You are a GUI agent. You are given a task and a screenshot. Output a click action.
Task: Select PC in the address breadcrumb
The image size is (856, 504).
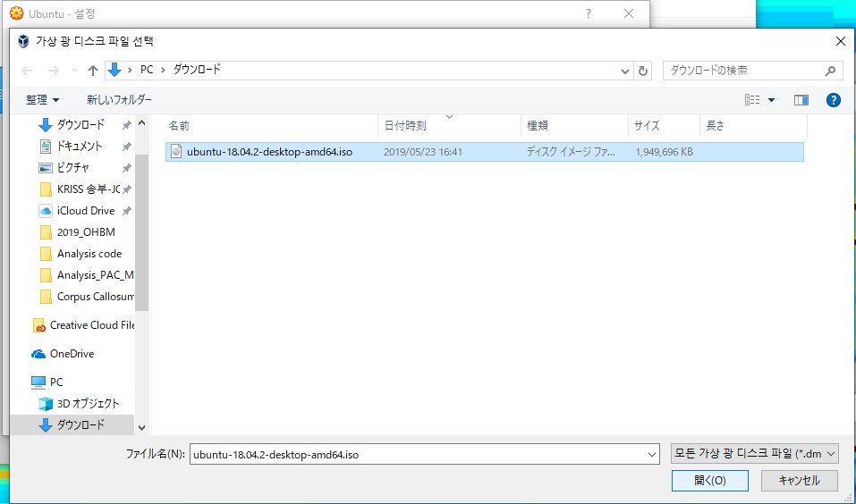[147, 70]
